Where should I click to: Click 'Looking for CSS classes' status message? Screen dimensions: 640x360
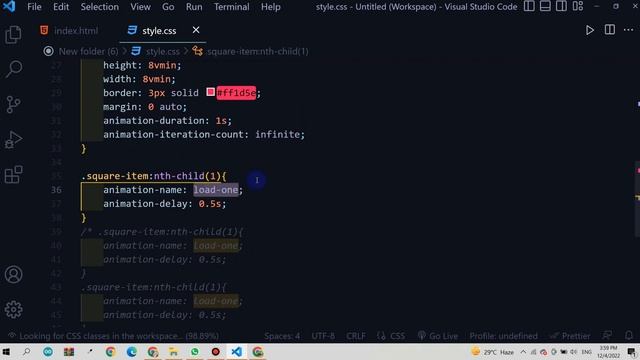[113, 336]
